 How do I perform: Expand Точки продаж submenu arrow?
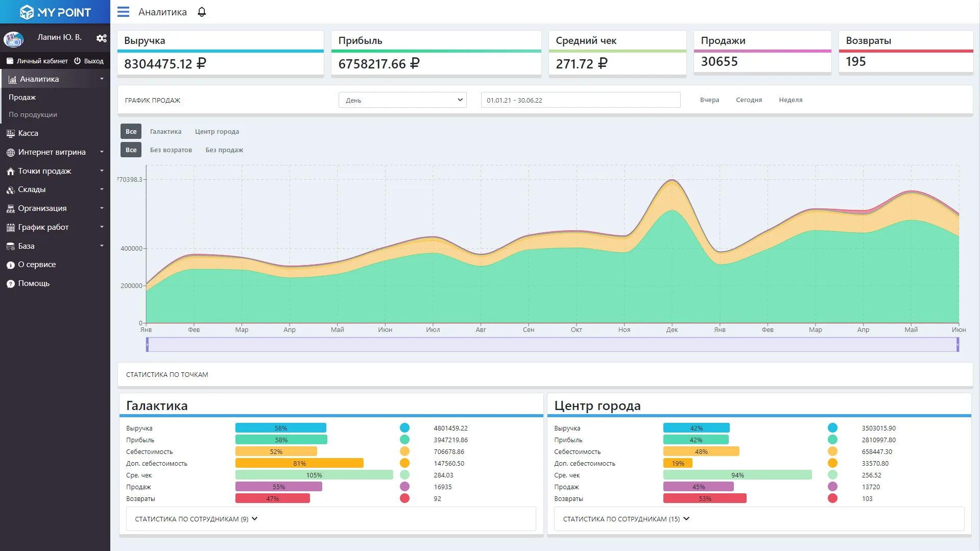click(102, 171)
